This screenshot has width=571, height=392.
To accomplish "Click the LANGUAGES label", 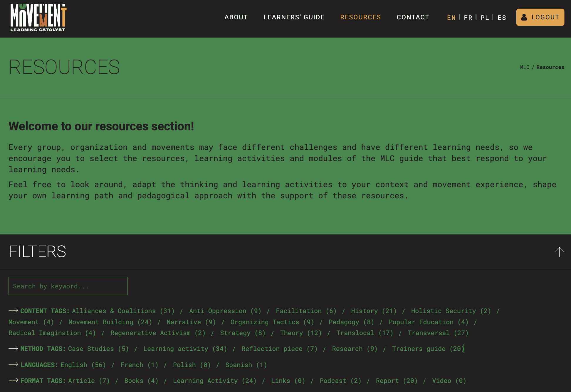I will [39, 365].
